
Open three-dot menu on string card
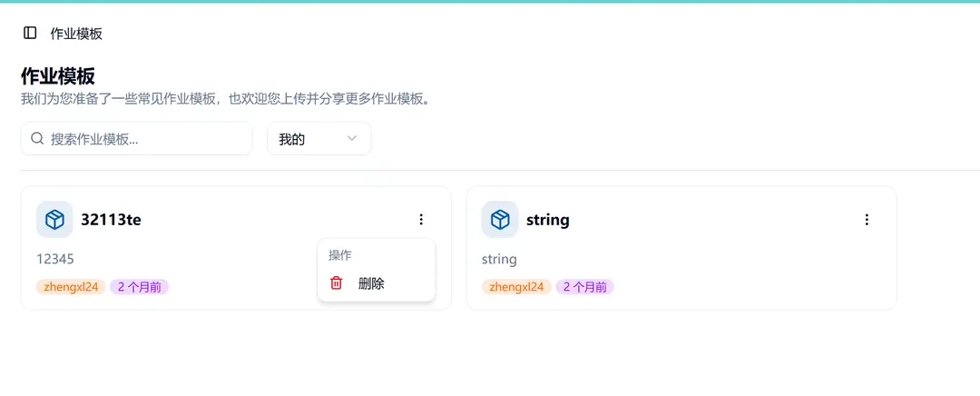point(867,220)
